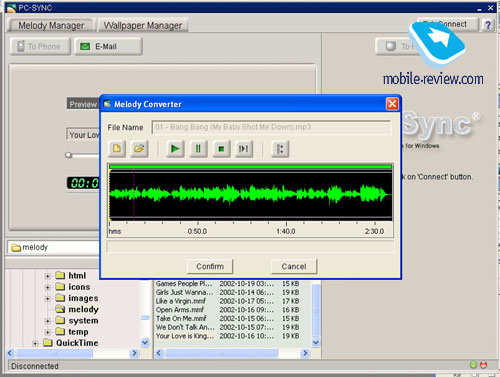Cancel the melody conversion
Screen dimensions: 500x377
tap(294, 266)
